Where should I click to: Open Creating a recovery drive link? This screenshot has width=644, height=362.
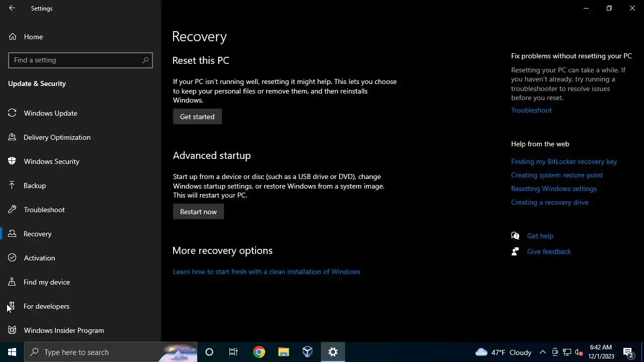(550, 202)
